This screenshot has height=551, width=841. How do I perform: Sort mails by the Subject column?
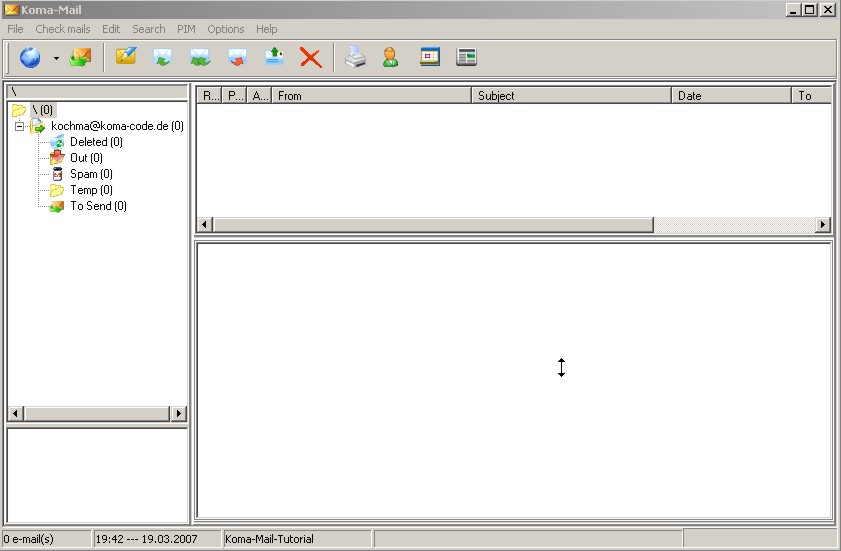tap(571, 95)
